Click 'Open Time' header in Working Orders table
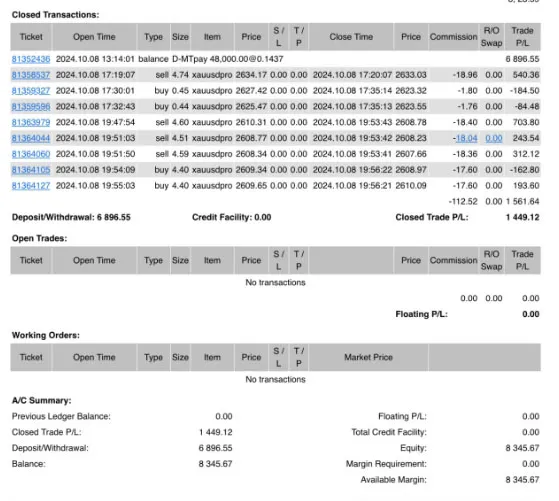The height and width of the screenshot is (501, 559). point(94,357)
